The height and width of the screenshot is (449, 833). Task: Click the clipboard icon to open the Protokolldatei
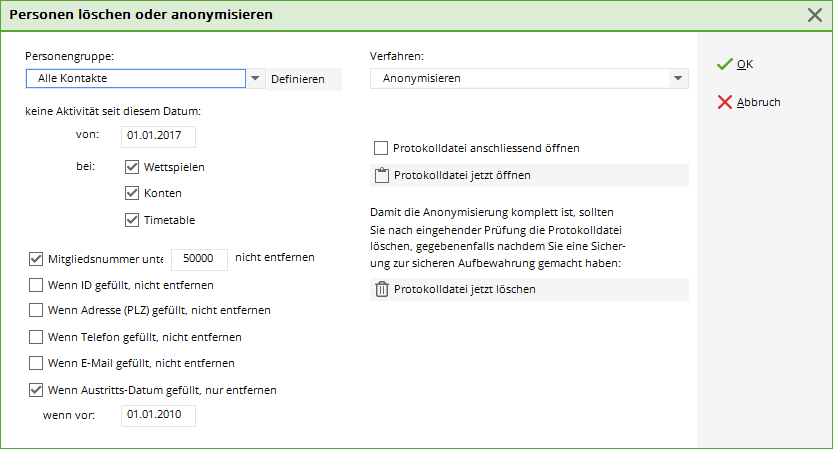coord(381,176)
